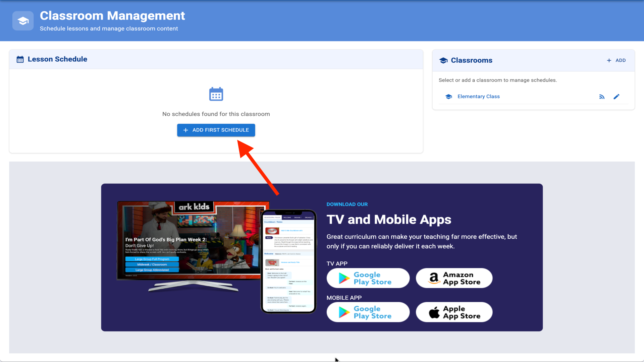Click the RSS feed icon for Elementary Class
Image resolution: width=644 pixels, height=362 pixels.
(x=602, y=97)
